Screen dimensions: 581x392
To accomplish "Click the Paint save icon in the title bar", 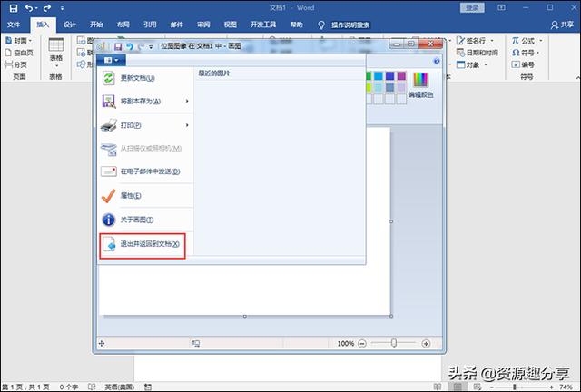I will point(118,46).
